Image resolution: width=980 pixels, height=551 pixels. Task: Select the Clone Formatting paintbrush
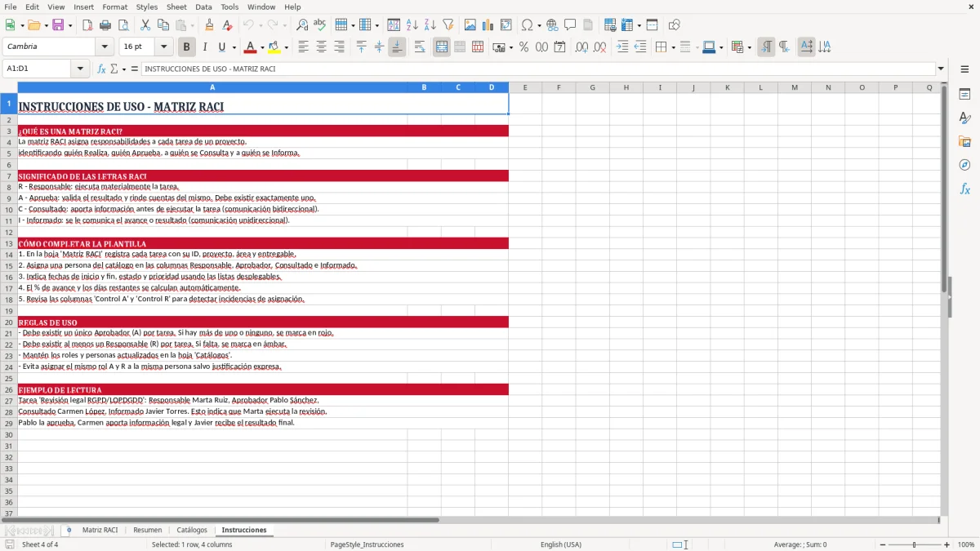(x=209, y=25)
